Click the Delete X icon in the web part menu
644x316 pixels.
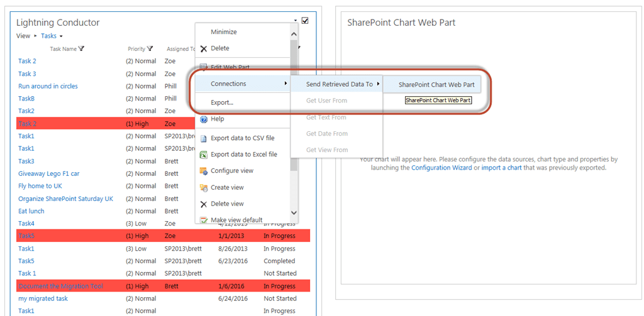(203, 49)
